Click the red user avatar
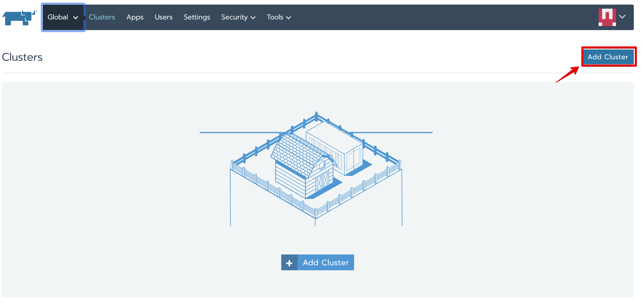Screen dimensions: 644x307 click(607, 17)
